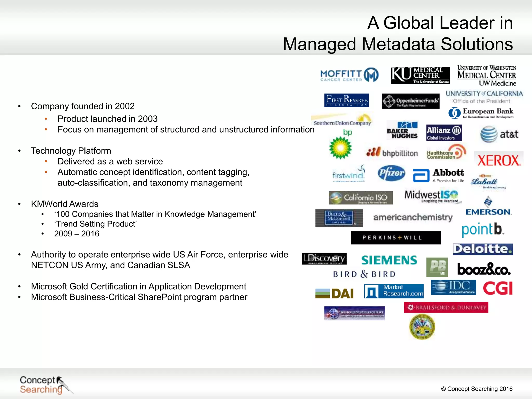Screen dimensions: 532x399
Task: Click 'Company founded in 2002' bullet text
Action: click(83, 106)
